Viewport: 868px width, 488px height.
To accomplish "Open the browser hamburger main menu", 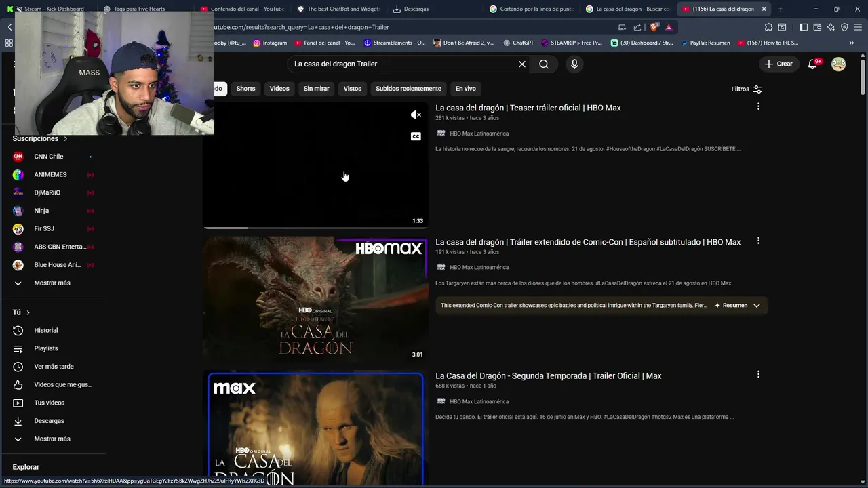I will pos(858,27).
